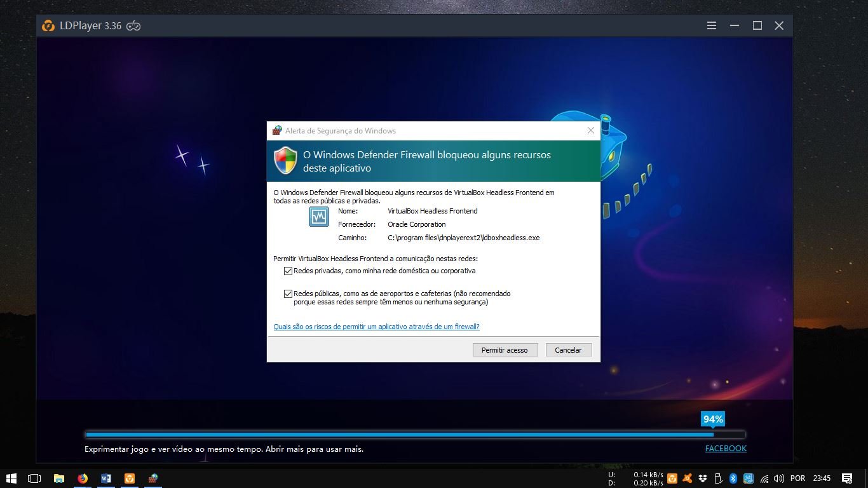Click the VirtualBox Headless Frontend app icon
The height and width of the screenshot is (488, 868).
(318, 217)
